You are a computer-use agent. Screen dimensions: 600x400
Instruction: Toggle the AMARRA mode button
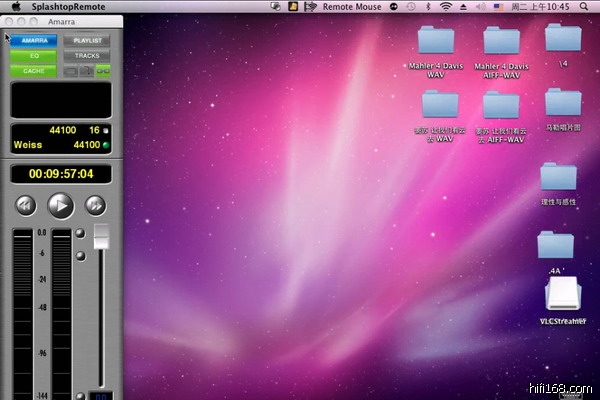34,41
